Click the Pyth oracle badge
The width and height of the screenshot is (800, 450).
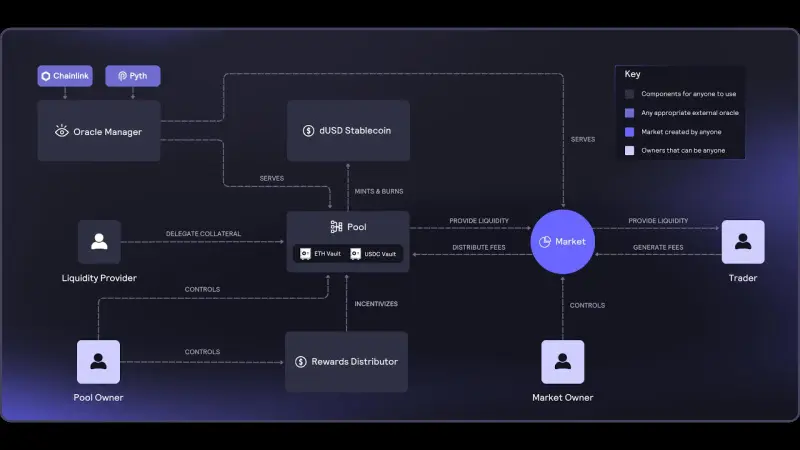click(132, 76)
